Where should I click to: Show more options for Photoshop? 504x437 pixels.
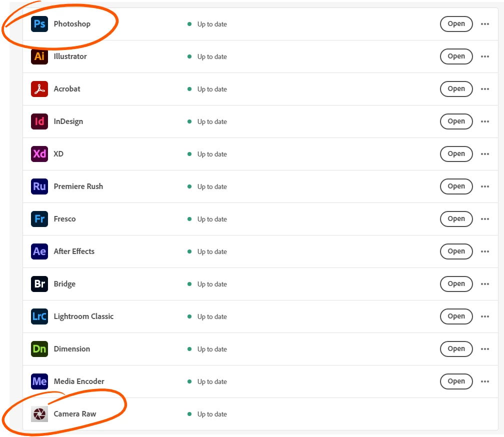pyautogui.click(x=484, y=24)
